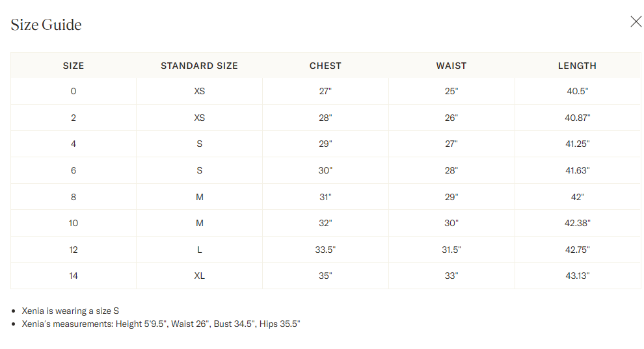Click the 33.5" chest measurement
Viewport: 644px width, 349px height.
pyautogui.click(x=325, y=250)
